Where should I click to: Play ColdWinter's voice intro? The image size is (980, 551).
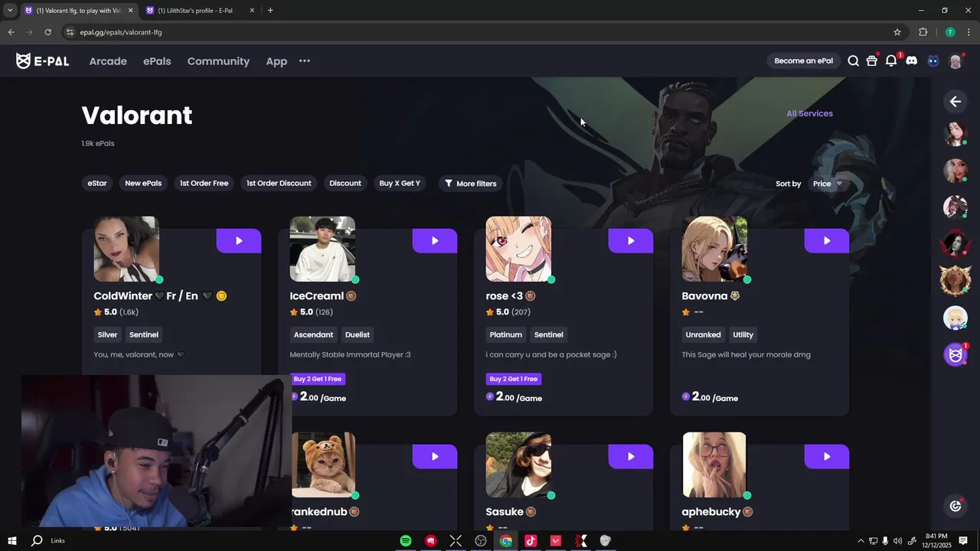[x=239, y=240]
